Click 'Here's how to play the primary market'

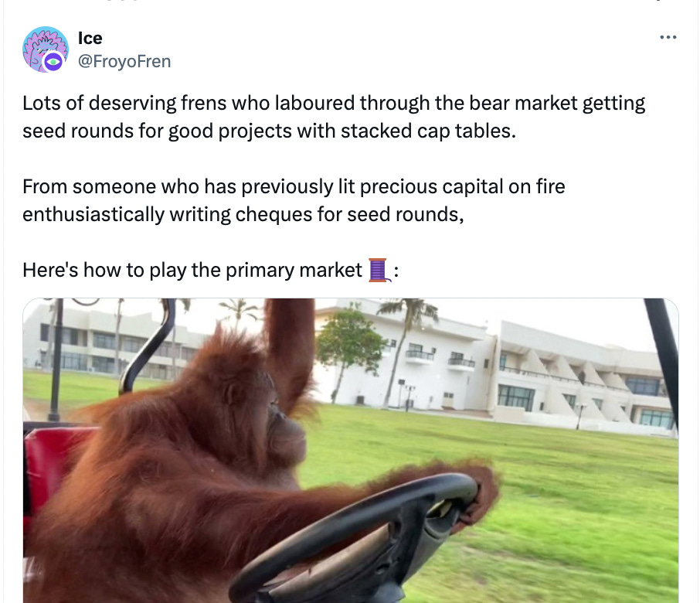click(192, 271)
